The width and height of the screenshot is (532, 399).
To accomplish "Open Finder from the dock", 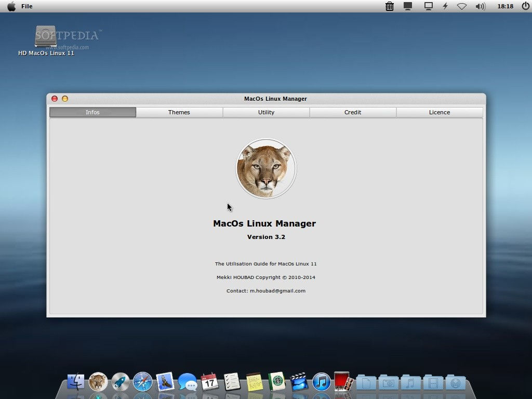I will 76,382.
